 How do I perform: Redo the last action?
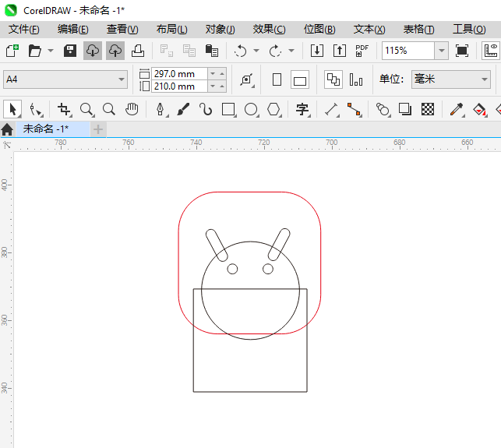(275, 51)
